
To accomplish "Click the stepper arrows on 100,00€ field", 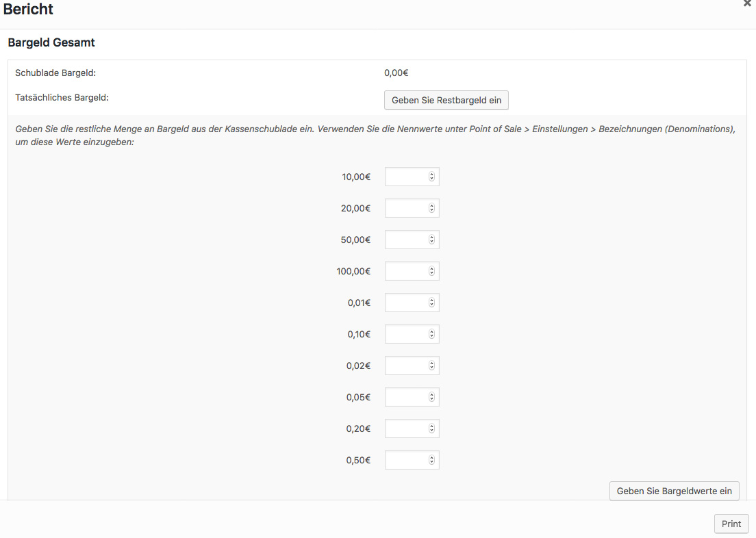I will [431, 271].
